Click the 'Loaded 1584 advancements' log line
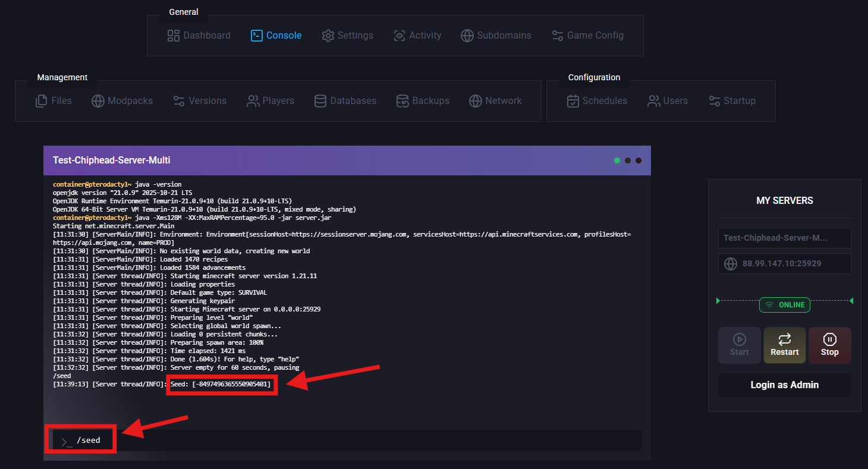Image resolution: width=868 pixels, height=469 pixels. pos(149,268)
